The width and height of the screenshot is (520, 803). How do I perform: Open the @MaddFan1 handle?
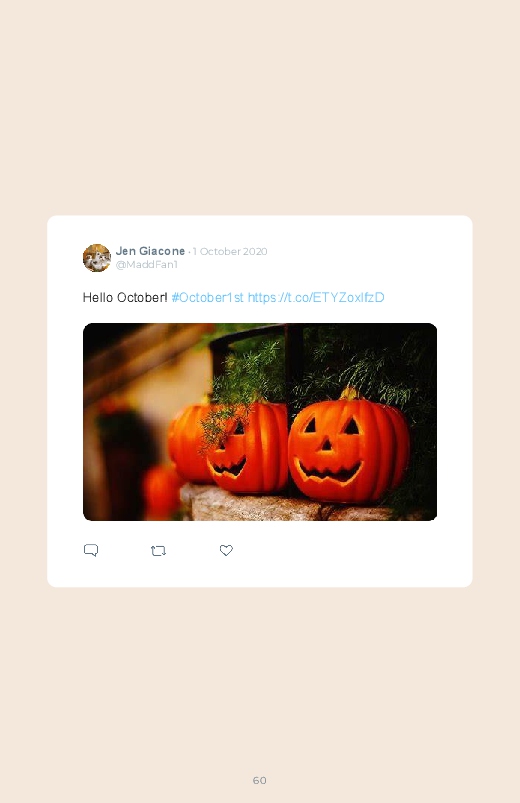tap(147, 265)
